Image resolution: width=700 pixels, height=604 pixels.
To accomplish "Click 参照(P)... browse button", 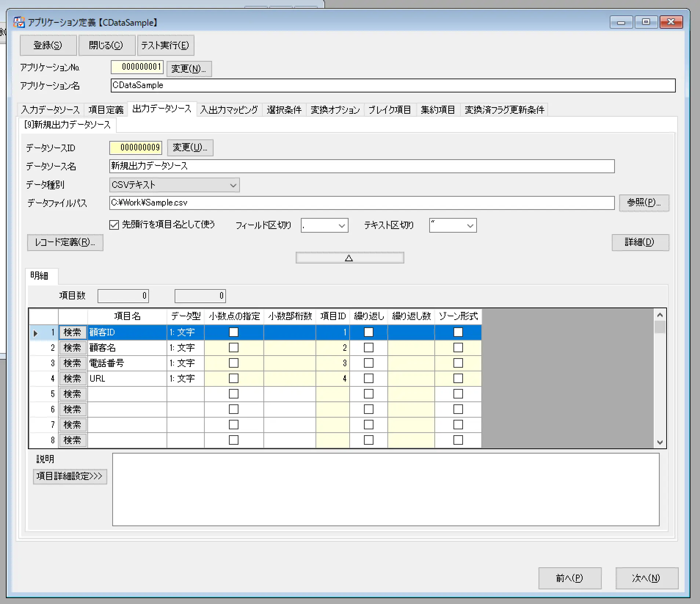I will [x=644, y=203].
